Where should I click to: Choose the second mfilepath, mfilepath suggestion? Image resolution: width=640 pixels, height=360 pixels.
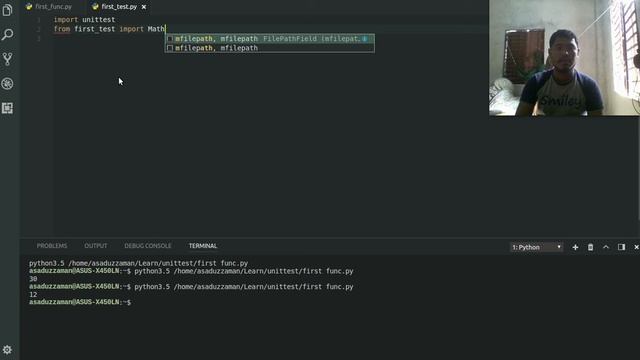pos(269,48)
